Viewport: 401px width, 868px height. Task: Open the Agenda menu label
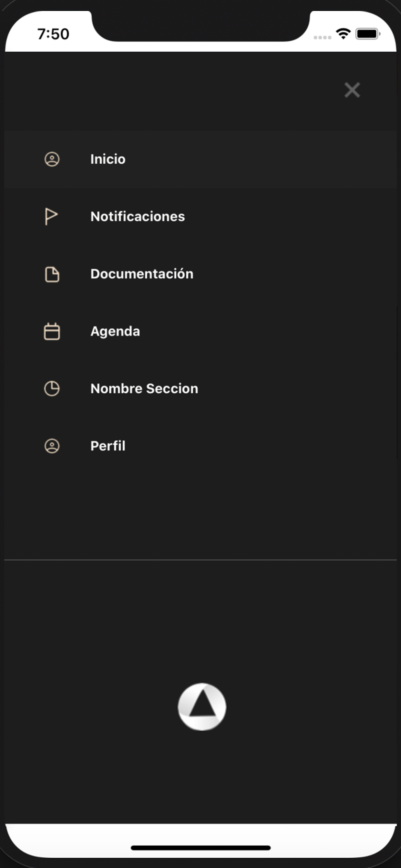click(115, 331)
